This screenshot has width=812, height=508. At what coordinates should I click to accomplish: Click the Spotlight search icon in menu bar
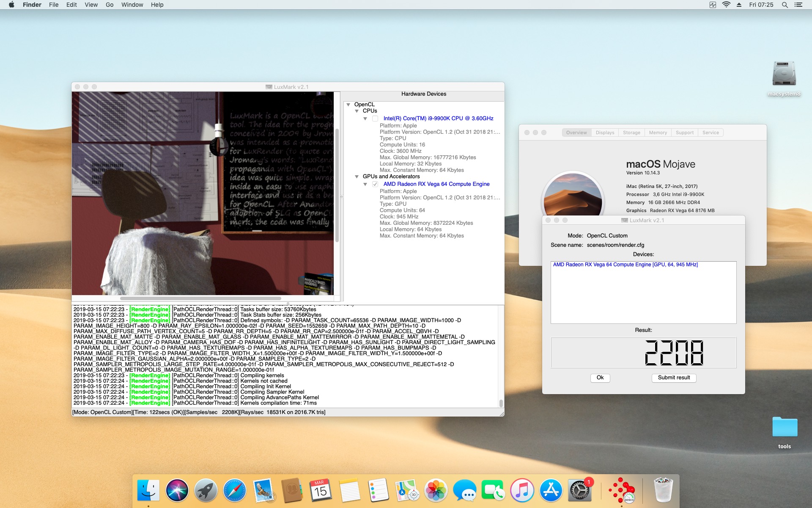click(785, 5)
